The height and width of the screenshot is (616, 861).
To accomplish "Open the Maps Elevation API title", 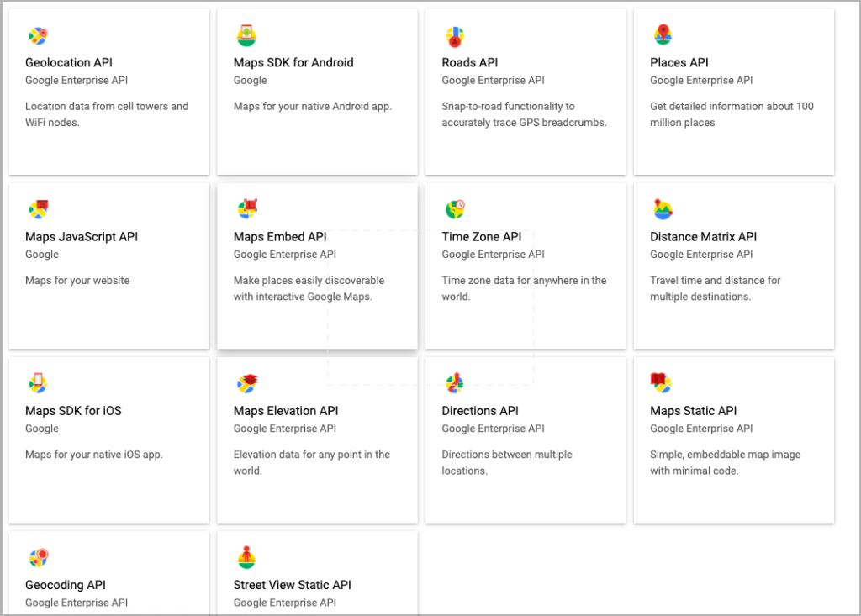I will pyautogui.click(x=286, y=411).
